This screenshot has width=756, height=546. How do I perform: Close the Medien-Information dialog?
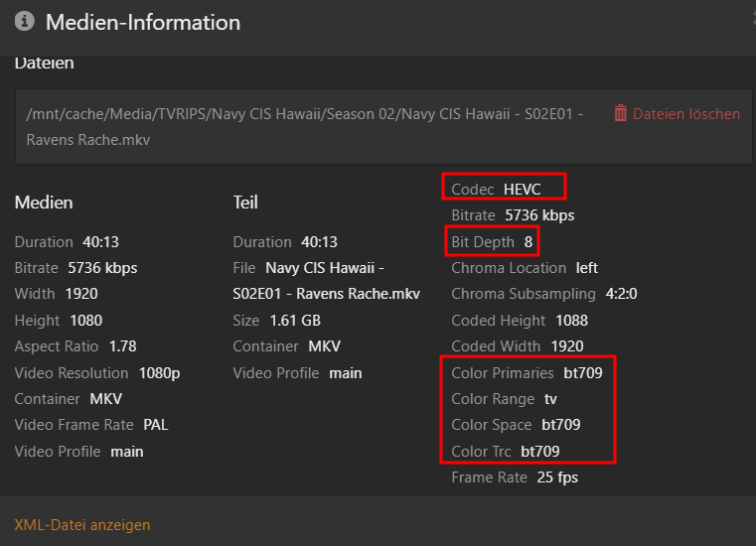753,19
